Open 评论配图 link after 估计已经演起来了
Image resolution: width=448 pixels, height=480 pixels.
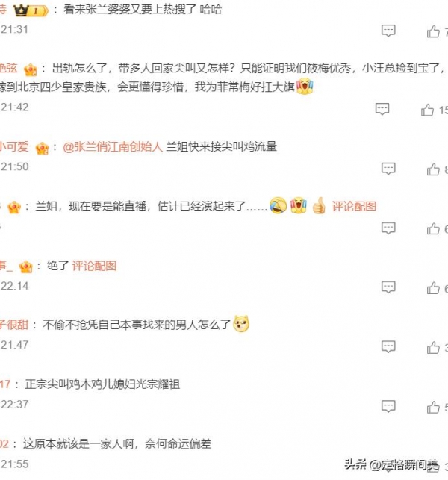click(x=354, y=206)
